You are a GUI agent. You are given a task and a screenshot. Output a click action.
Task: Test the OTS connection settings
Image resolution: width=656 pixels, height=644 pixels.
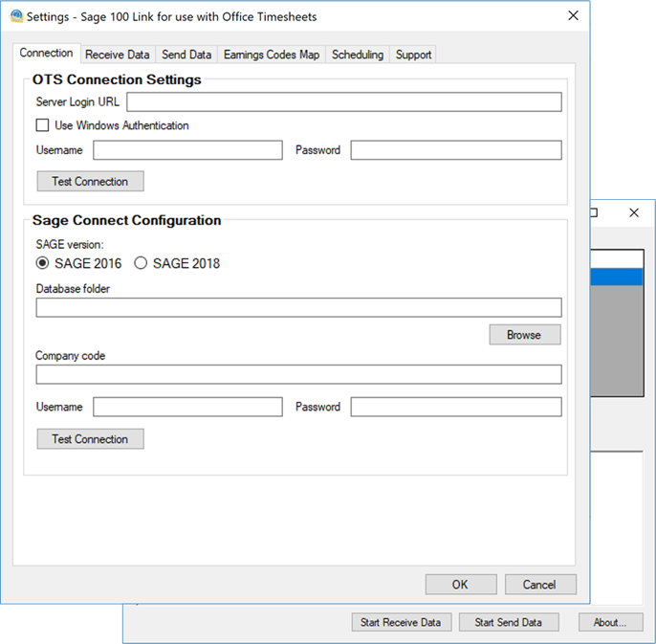90,181
